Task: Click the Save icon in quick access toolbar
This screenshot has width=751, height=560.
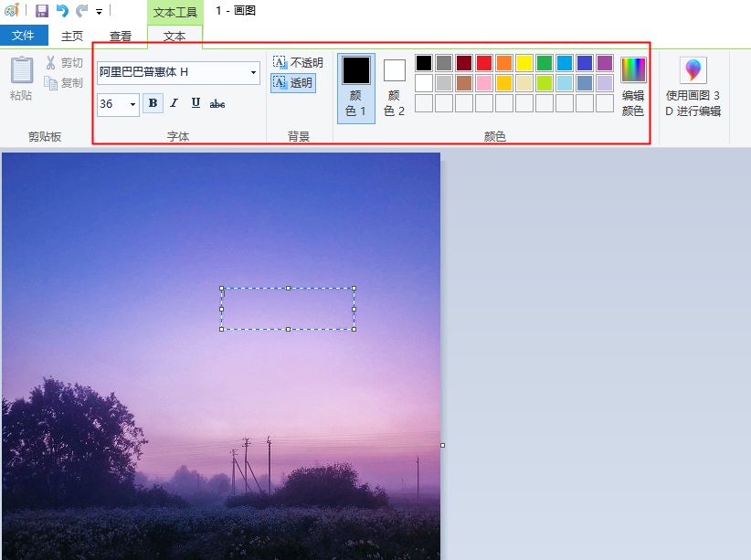Action: pos(42,11)
